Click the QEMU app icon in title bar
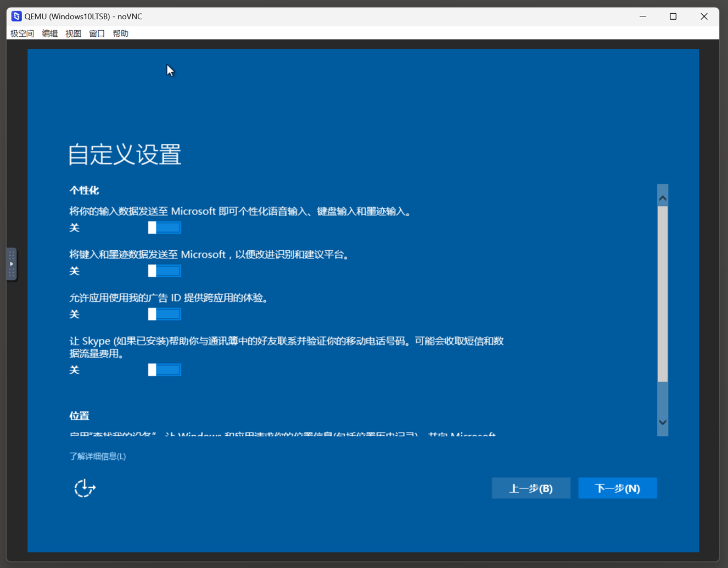The image size is (728, 568). coord(15,16)
